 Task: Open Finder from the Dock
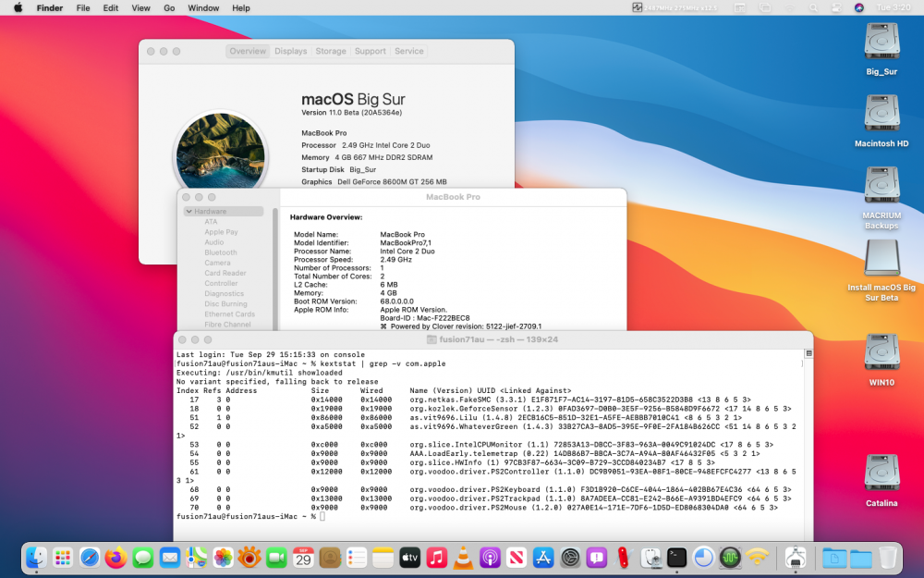pyautogui.click(x=37, y=558)
